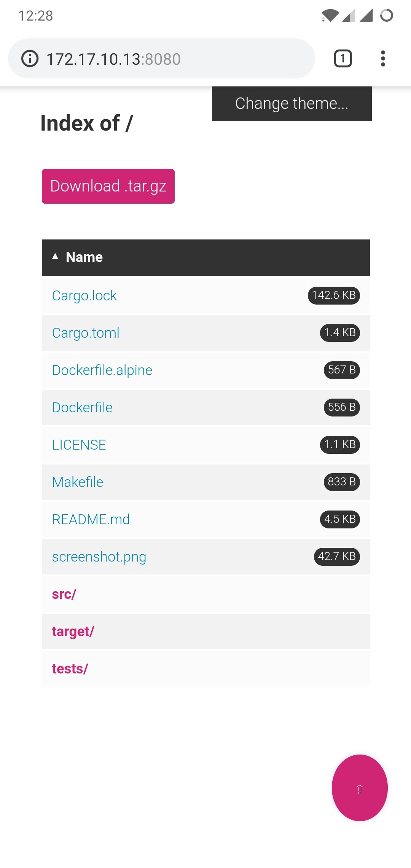Screen dimensions: 411x868
Task: Open the tab switcher showing 1 tab
Action: click(343, 59)
